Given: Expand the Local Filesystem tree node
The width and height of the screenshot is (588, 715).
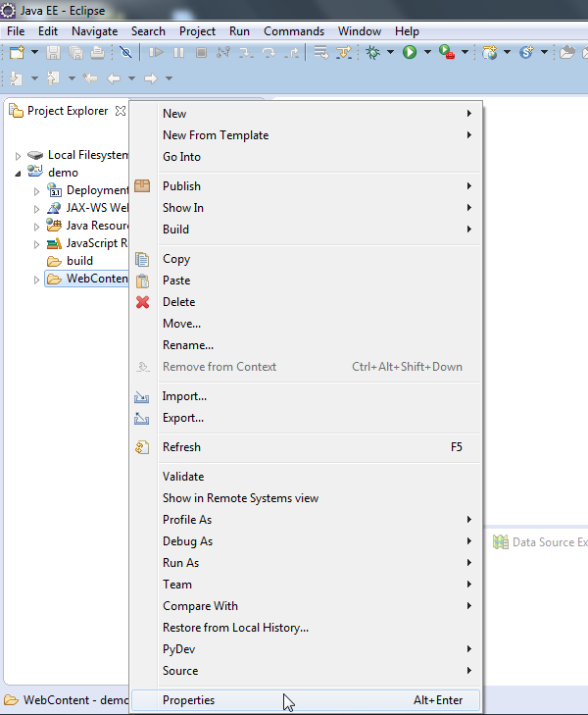Looking at the screenshot, I should (x=18, y=156).
